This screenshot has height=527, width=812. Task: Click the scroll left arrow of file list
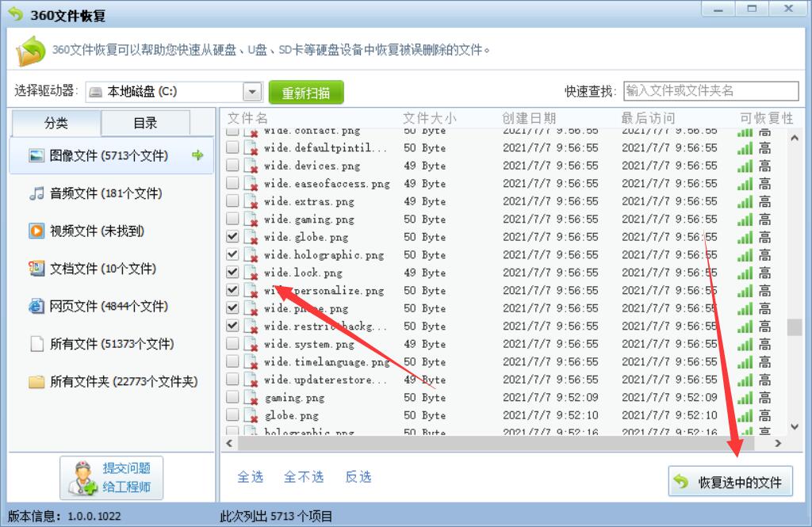(229, 443)
